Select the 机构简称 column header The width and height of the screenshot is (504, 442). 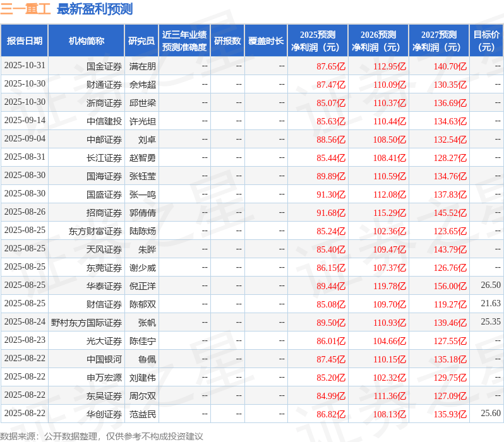pos(86,41)
